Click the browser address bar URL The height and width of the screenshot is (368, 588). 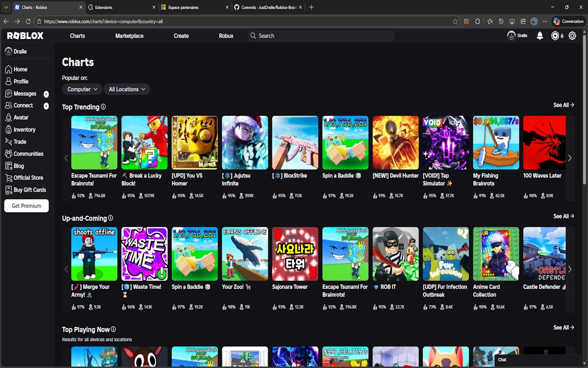click(103, 21)
